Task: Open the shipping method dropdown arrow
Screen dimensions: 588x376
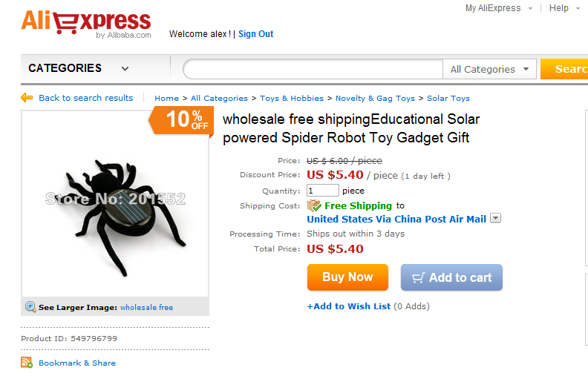Action: click(496, 218)
